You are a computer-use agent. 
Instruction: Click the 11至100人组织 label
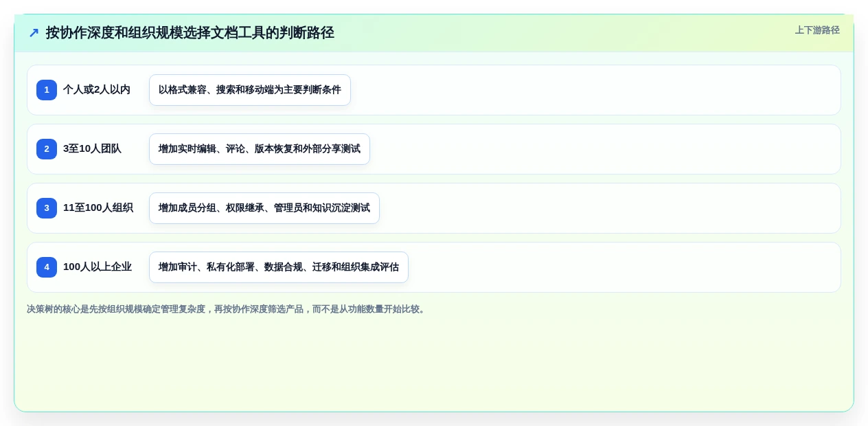tap(98, 208)
